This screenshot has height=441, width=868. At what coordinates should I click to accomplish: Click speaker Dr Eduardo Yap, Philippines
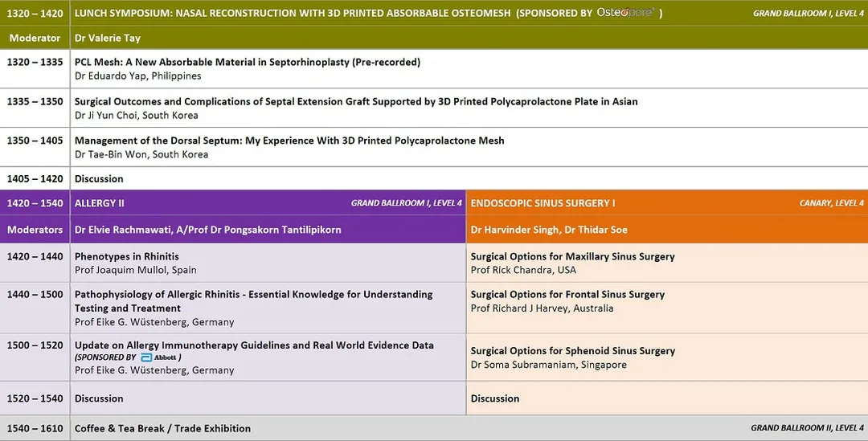coord(138,76)
